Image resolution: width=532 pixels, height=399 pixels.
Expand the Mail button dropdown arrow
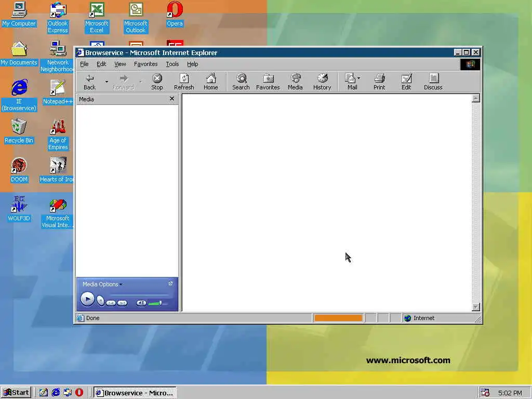coord(359,78)
